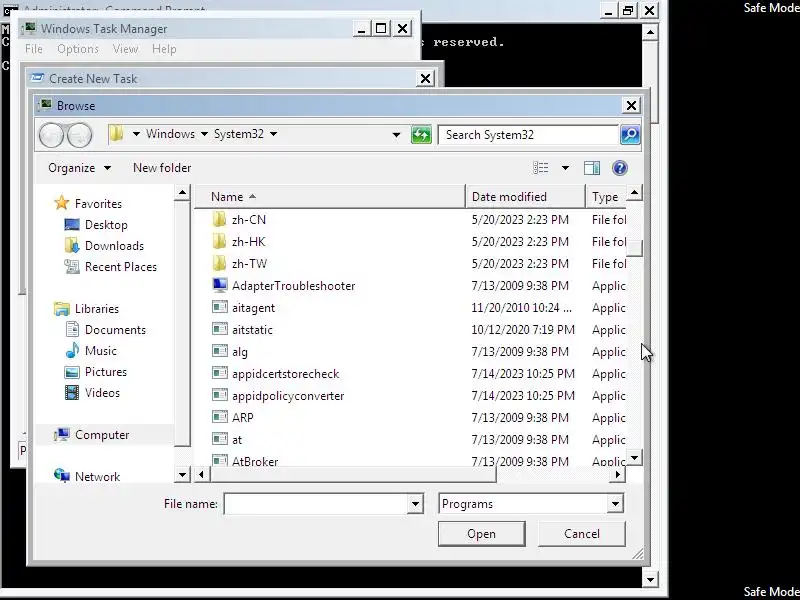Click navigation pane scroll-up arrow

[x=182, y=193]
